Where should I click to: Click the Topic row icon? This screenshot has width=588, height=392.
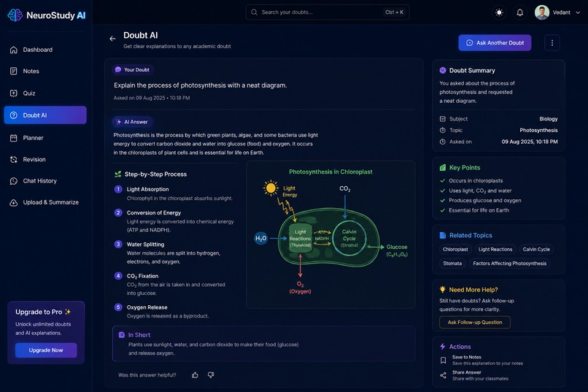tap(443, 130)
